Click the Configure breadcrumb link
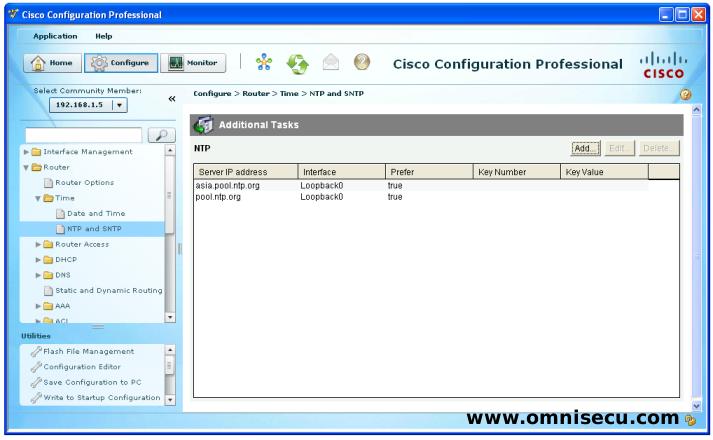This screenshot has height=440, width=713. 212,93
